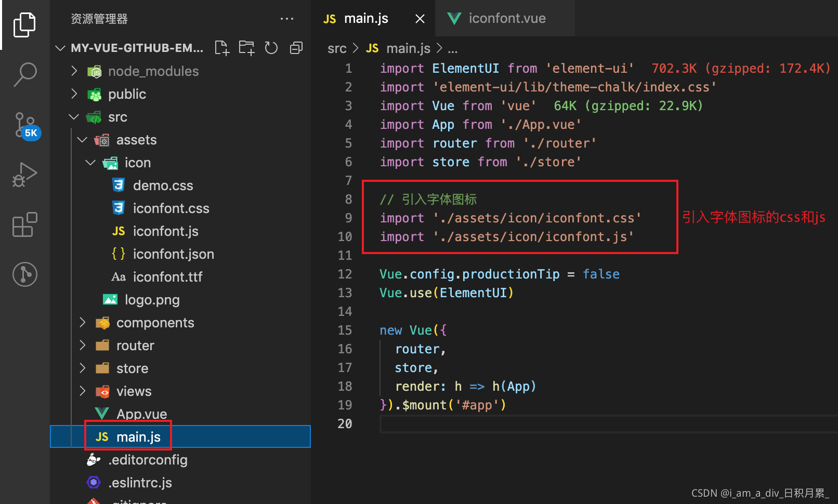Open the Git Graph circular icon view
Viewport: 838px width, 504px height.
pyautogui.click(x=24, y=274)
